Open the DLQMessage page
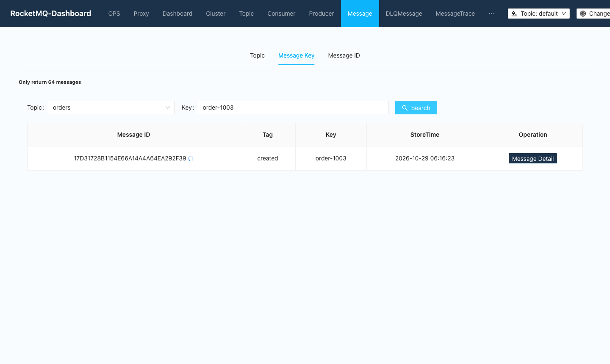Viewport: 610px width, 364px height. click(404, 14)
